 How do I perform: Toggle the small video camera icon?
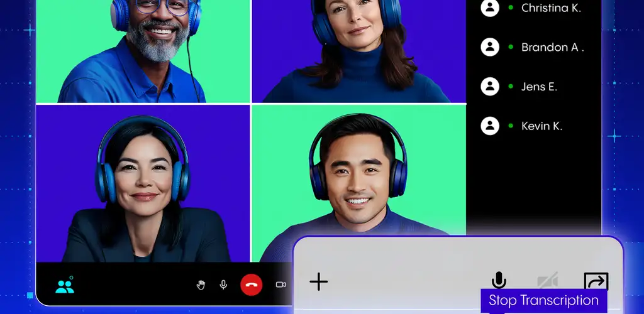pyautogui.click(x=280, y=285)
